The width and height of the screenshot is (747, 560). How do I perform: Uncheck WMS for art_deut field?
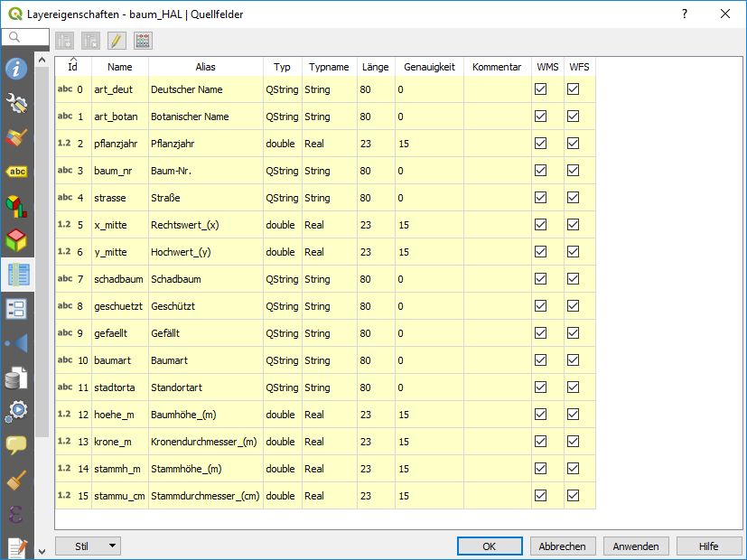pyautogui.click(x=541, y=89)
